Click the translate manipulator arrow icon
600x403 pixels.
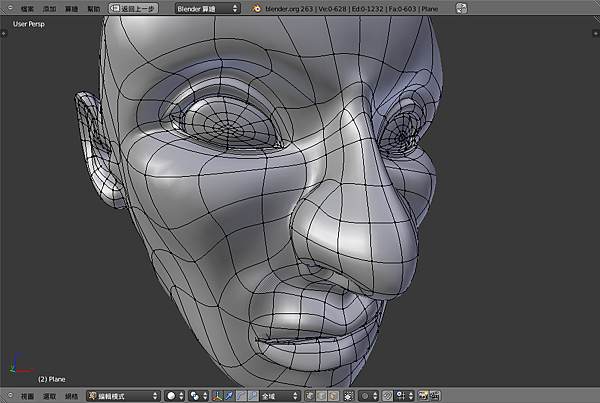click(x=231, y=396)
